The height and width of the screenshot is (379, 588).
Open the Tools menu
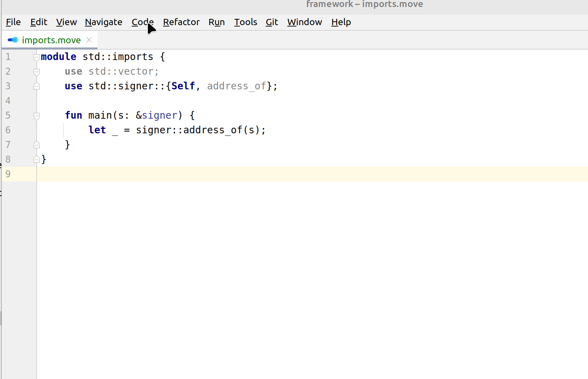245,22
